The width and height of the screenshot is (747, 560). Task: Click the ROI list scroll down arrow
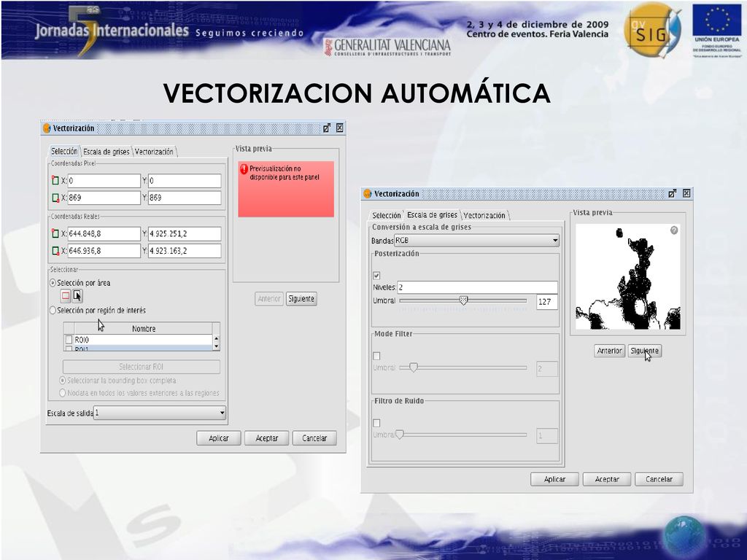[216, 347]
